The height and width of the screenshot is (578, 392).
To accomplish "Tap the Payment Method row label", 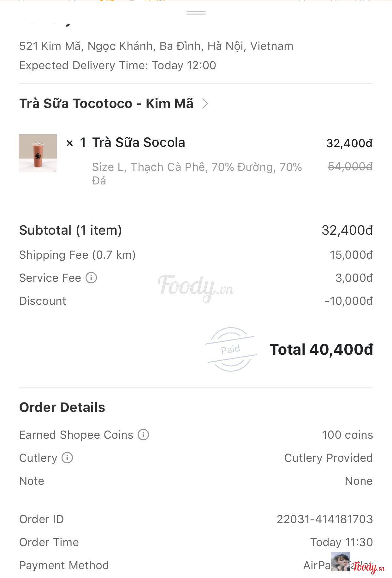I will (64, 565).
